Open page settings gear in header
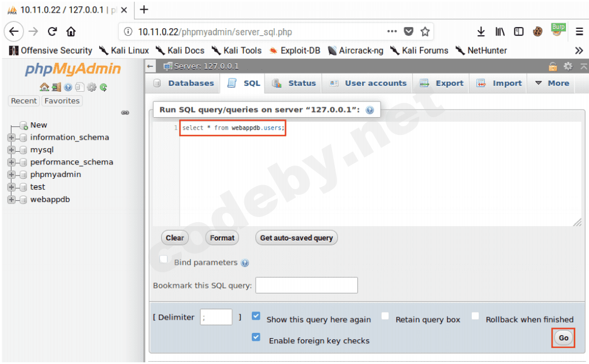This screenshot has height=364, width=589. (568, 66)
